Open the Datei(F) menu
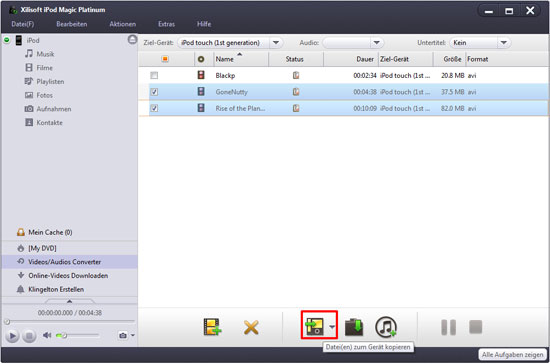 23,24
